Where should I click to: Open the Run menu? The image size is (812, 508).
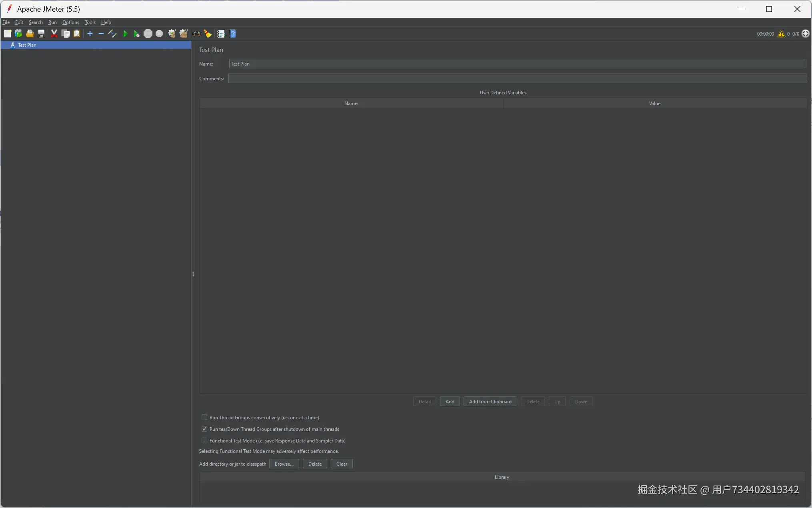[x=52, y=22]
